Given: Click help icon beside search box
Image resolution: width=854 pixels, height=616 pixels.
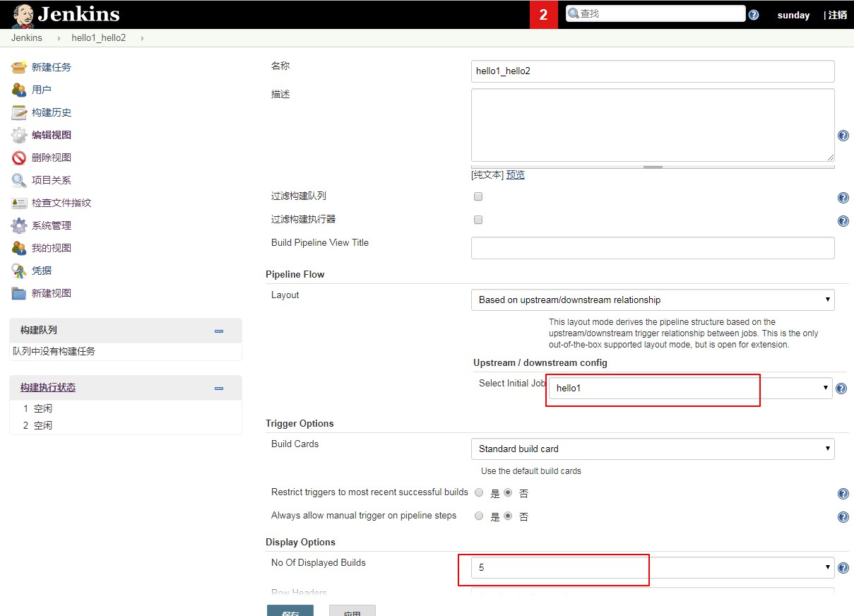Looking at the screenshot, I should (x=754, y=15).
